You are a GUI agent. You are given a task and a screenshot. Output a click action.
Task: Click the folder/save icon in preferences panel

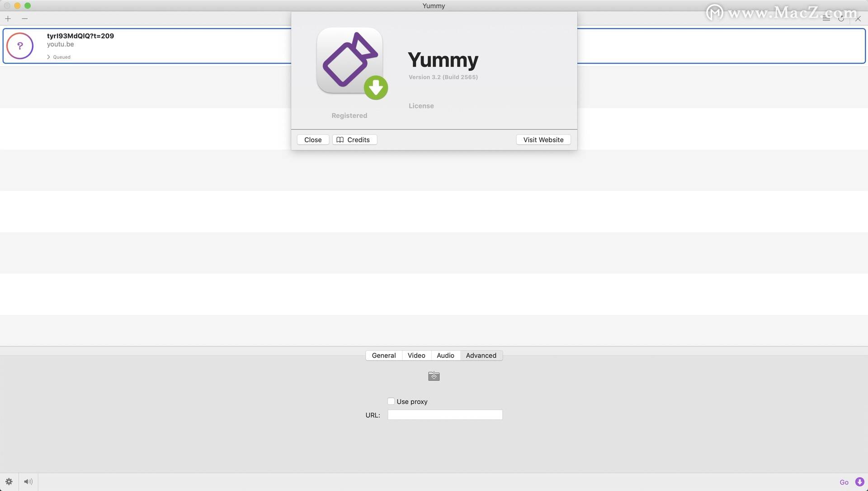point(434,375)
